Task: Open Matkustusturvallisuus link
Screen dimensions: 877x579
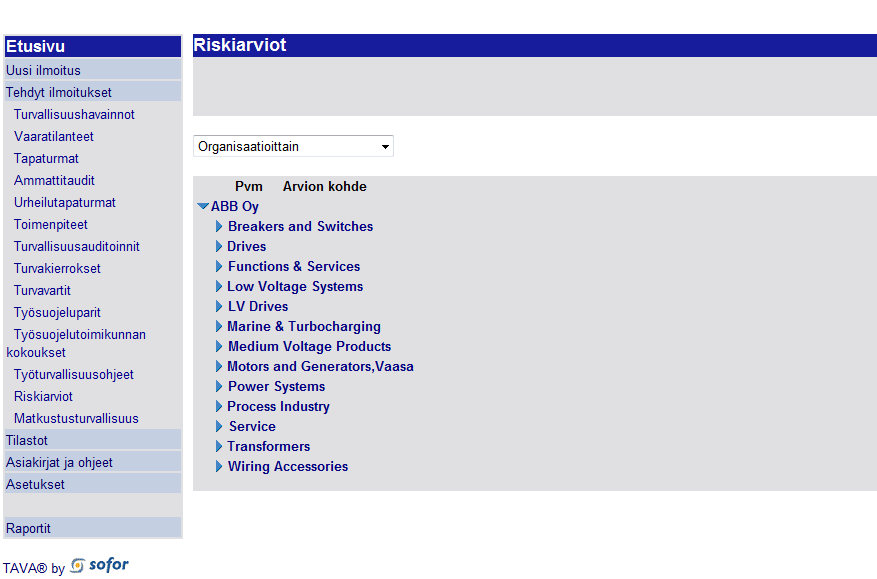Action: [76, 418]
